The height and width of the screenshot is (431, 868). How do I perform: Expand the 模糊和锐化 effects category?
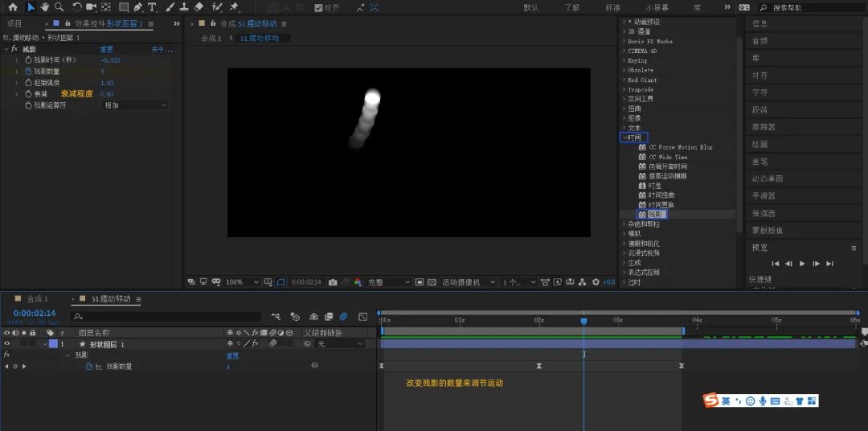tap(624, 243)
